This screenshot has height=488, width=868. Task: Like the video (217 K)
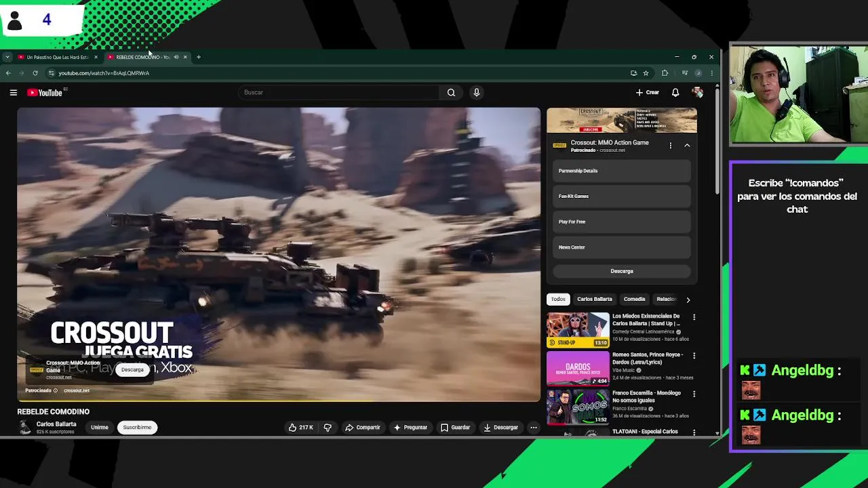[301, 428]
